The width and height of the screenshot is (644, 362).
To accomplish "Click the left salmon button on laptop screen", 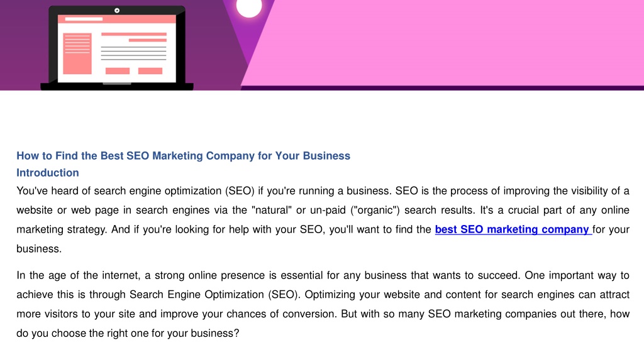I will [x=118, y=71].
